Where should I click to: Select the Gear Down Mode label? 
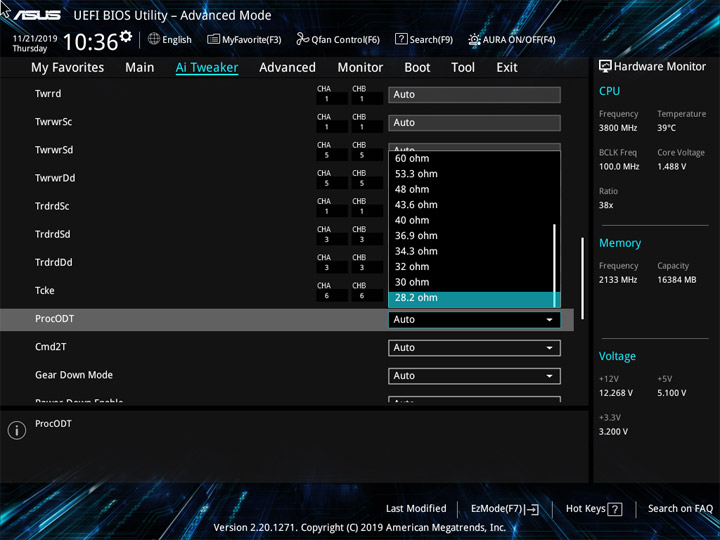click(x=74, y=375)
